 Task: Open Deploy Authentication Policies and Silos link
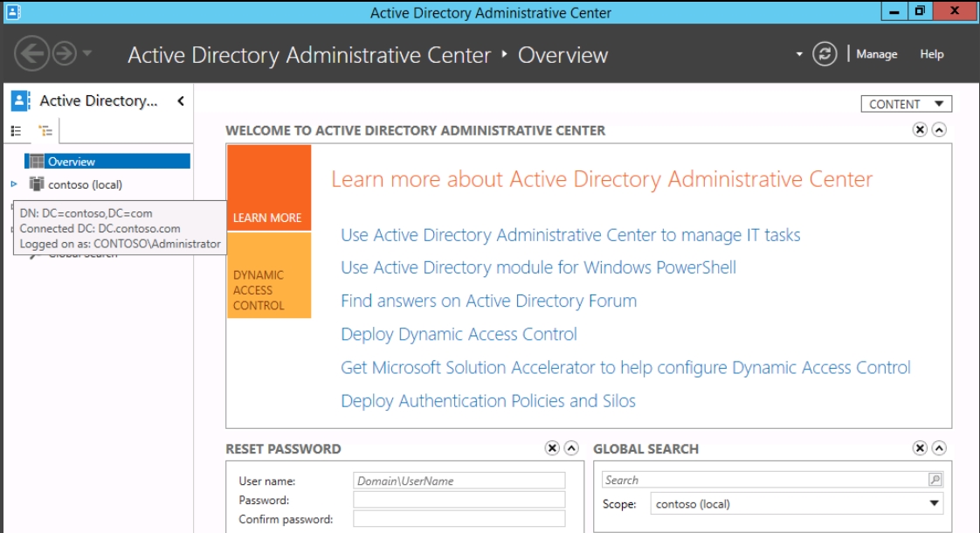pyautogui.click(x=488, y=400)
